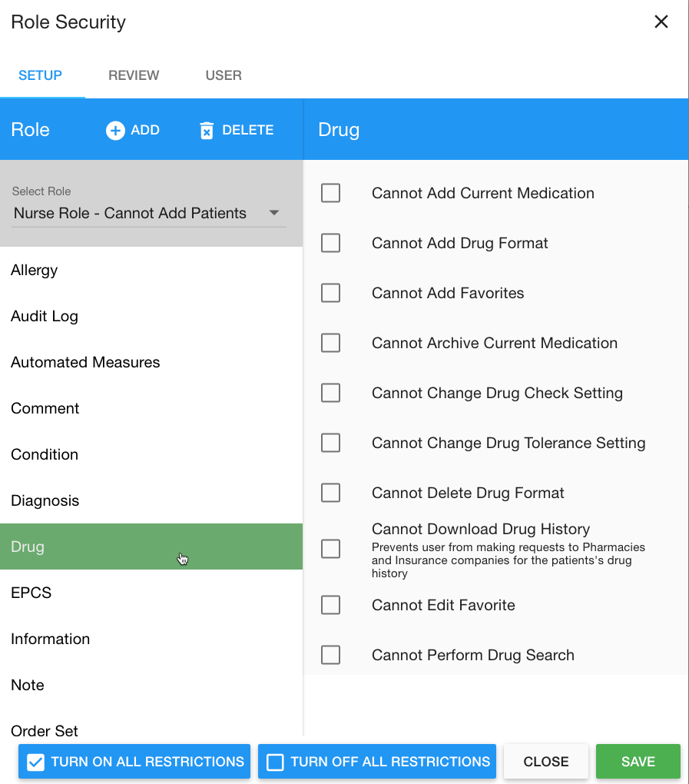The width and height of the screenshot is (689, 784).
Task: Open the Audit Log restrictions section
Action: click(x=45, y=316)
